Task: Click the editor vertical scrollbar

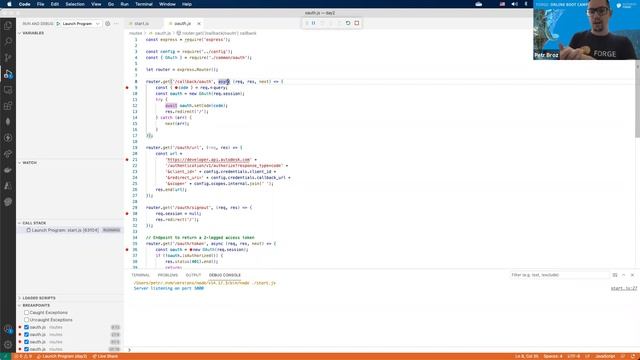Action: pos(638,99)
